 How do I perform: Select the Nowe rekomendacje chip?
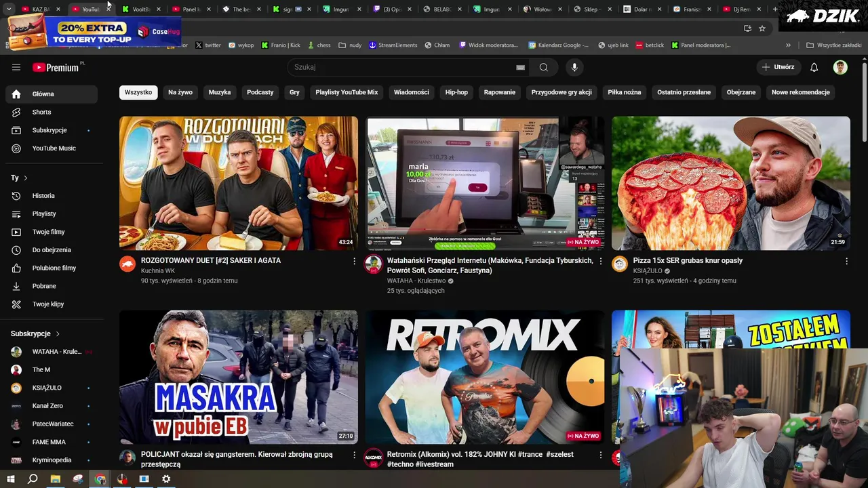click(801, 92)
